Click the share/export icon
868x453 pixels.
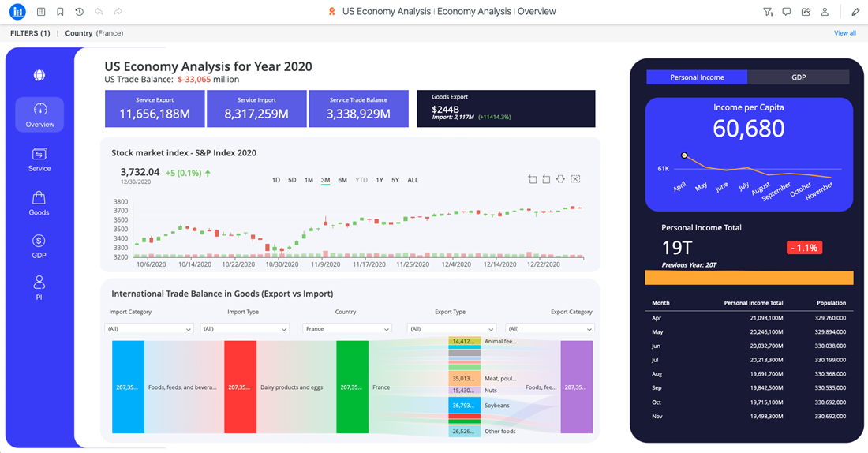click(806, 12)
